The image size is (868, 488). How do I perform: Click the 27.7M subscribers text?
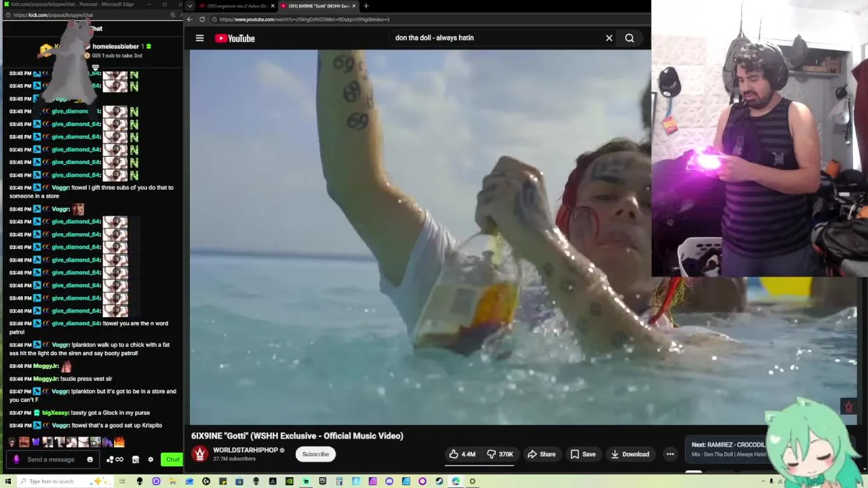pos(234,459)
